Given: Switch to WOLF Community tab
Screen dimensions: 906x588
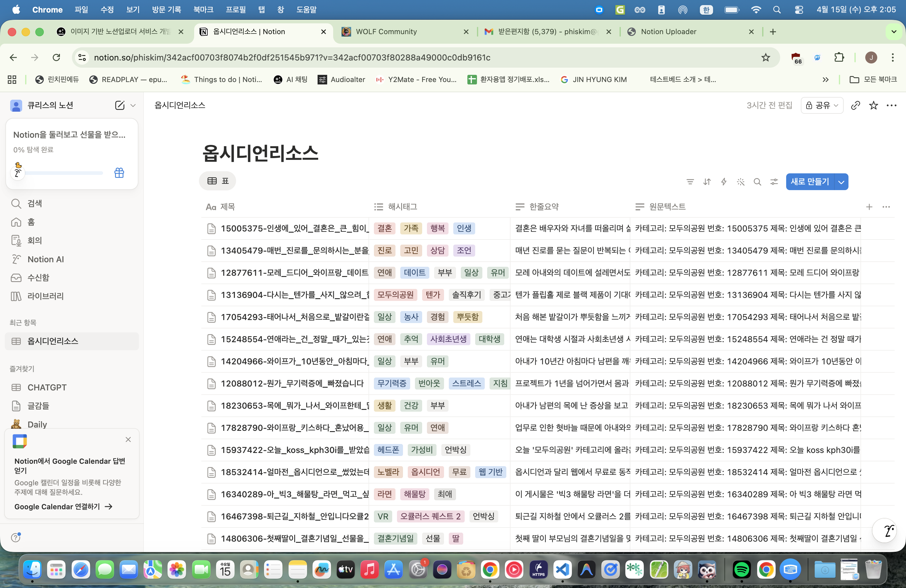Looking at the screenshot, I should click(x=405, y=31).
